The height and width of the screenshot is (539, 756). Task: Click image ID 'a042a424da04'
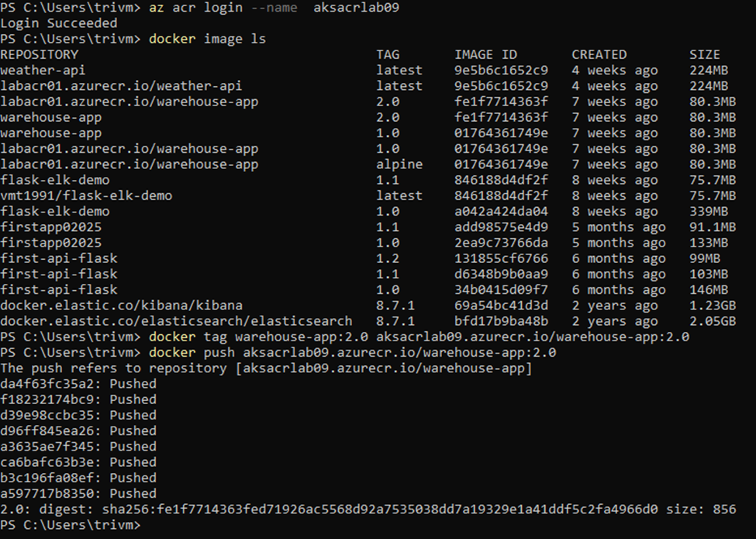click(x=501, y=211)
